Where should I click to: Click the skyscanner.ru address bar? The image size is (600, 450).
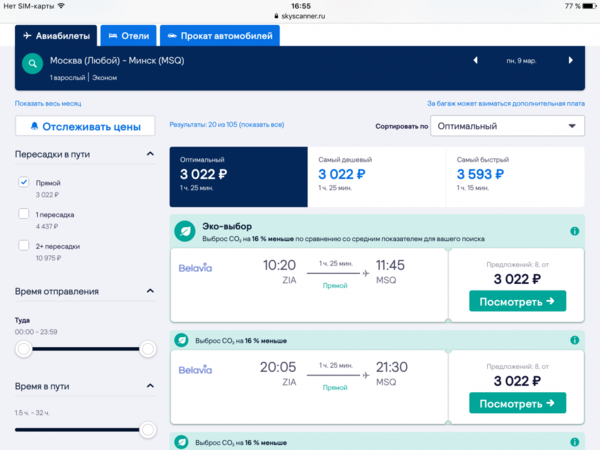[300, 16]
